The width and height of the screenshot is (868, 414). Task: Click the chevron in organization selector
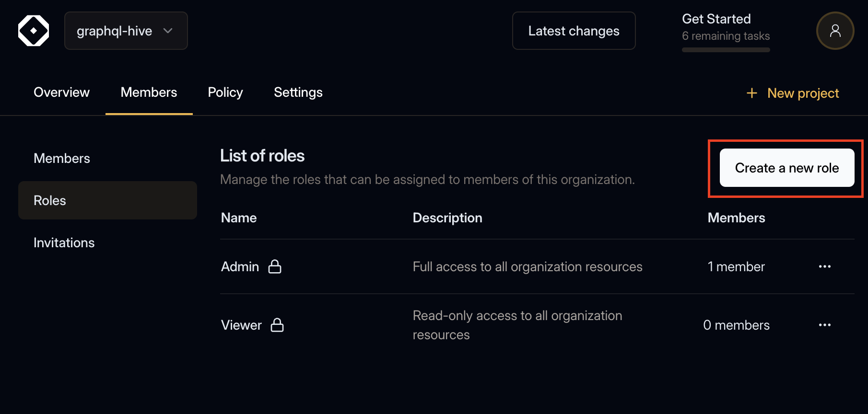(168, 31)
